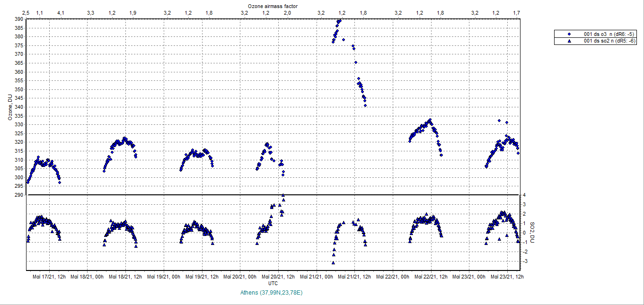Click the 'Ozone, DU' left axis title

pos(9,107)
